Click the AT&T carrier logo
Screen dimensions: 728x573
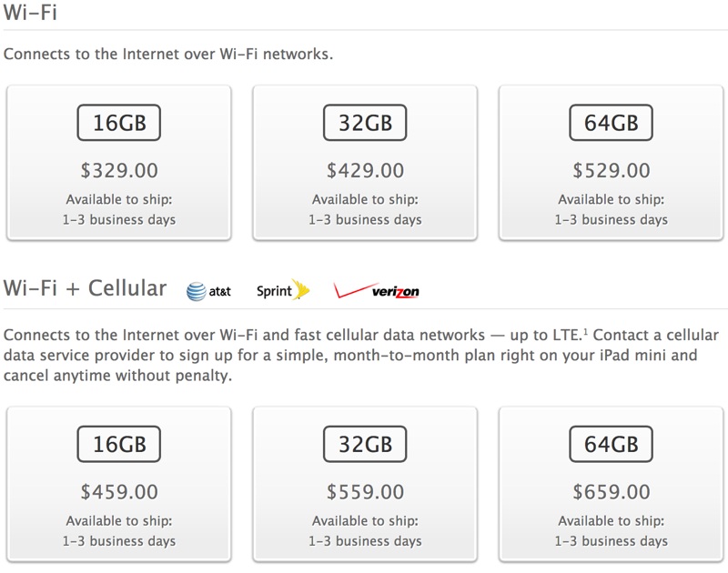click(208, 291)
